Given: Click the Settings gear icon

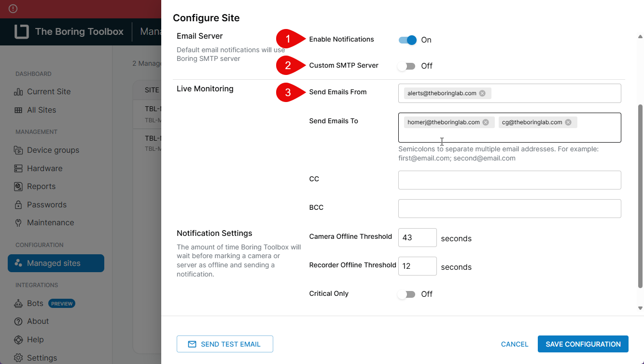Looking at the screenshot, I should (x=18, y=358).
